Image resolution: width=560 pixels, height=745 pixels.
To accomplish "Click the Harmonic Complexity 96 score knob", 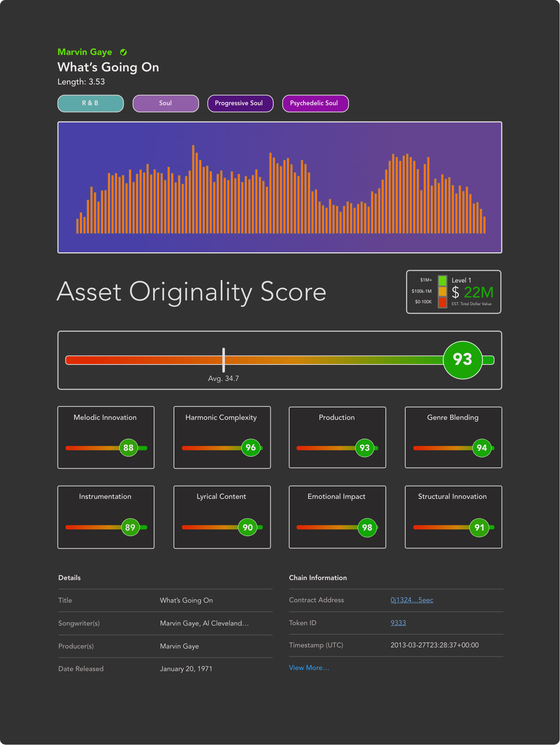I will tap(251, 448).
